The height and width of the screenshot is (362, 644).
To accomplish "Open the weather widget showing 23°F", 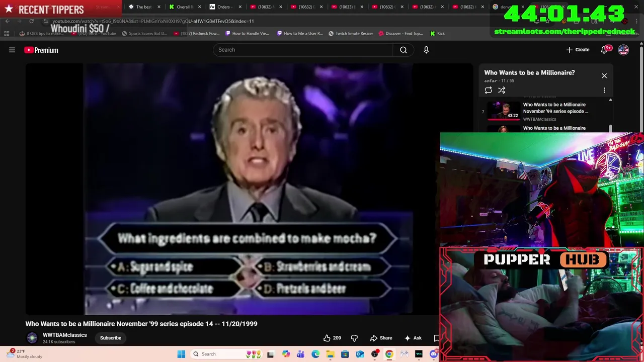I will click(24, 354).
